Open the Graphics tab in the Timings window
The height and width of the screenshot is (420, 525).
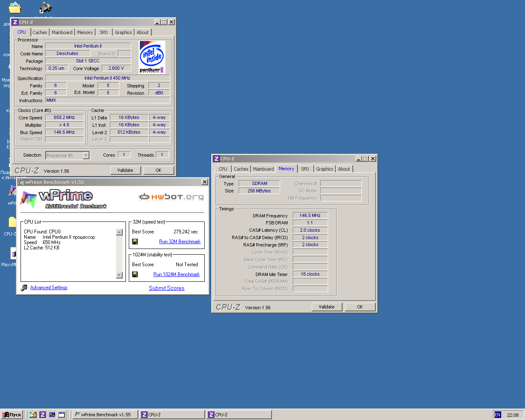click(x=325, y=169)
